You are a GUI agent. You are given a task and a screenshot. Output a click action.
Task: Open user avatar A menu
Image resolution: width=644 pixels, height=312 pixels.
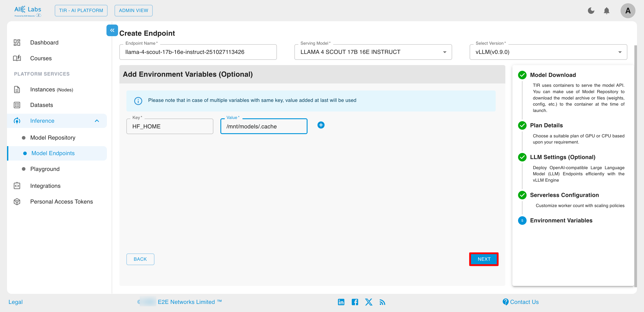point(628,11)
